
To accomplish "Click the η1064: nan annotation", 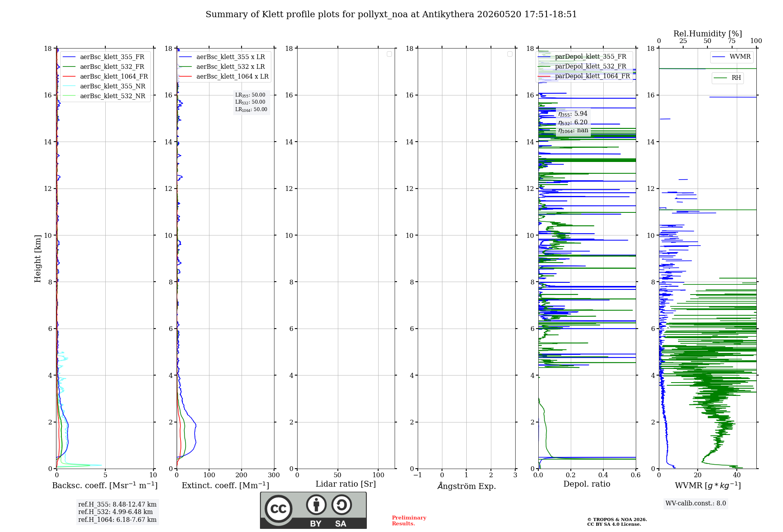I will pyautogui.click(x=573, y=131).
